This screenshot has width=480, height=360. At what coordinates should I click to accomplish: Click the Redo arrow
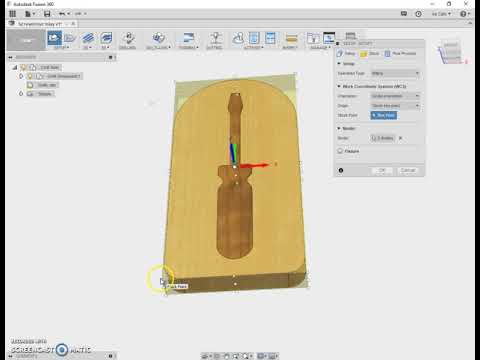tap(78, 14)
